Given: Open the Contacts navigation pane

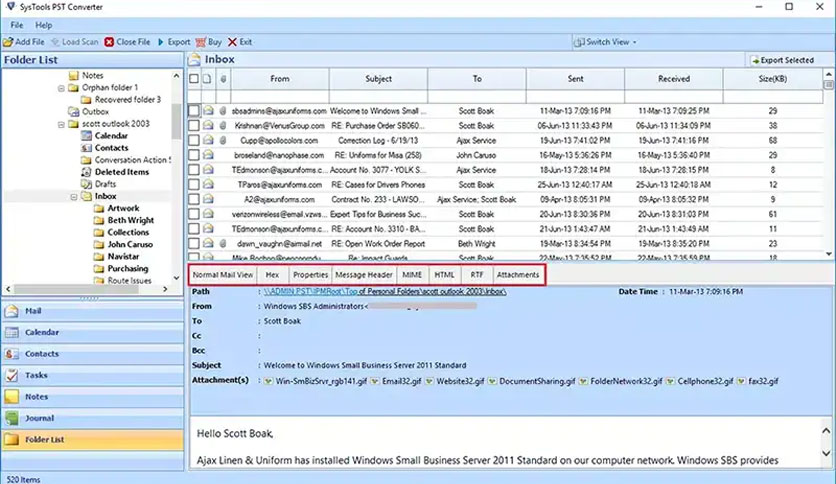Looking at the screenshot, I should tap(93, 354).
